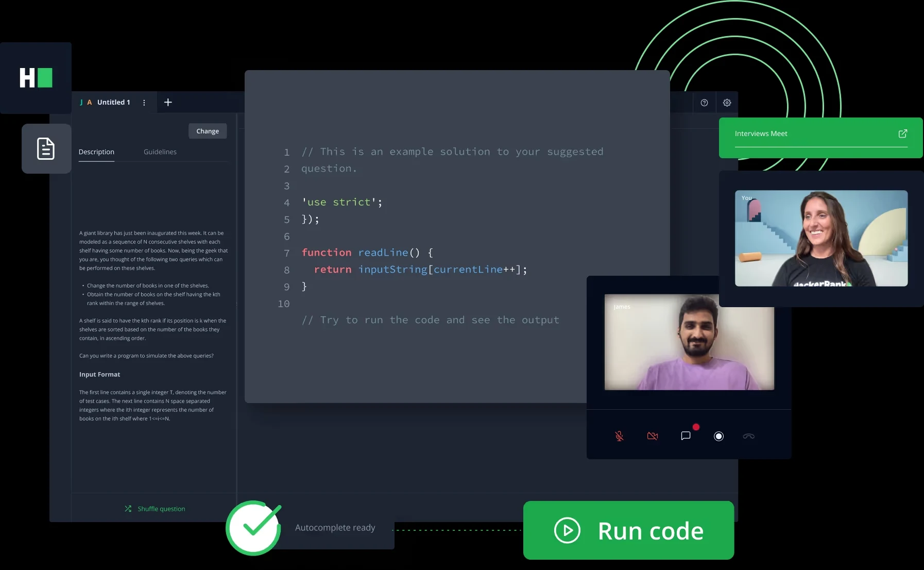Unmute the microphone

click(619, 436)
